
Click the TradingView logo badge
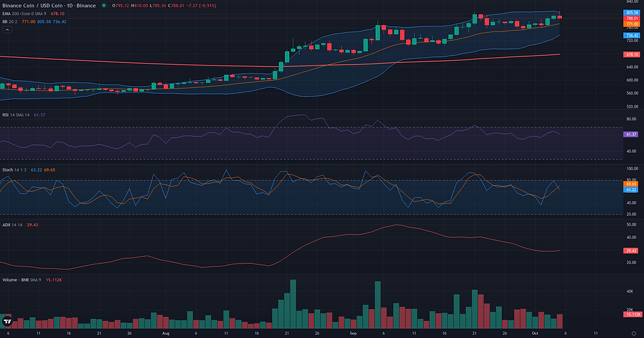(7, 321)
